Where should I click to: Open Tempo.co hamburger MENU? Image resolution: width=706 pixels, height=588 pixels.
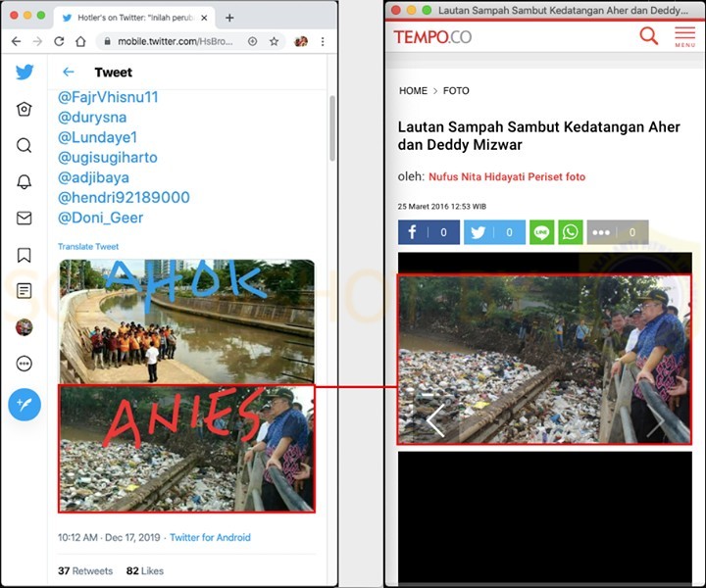tap(684, 37)
